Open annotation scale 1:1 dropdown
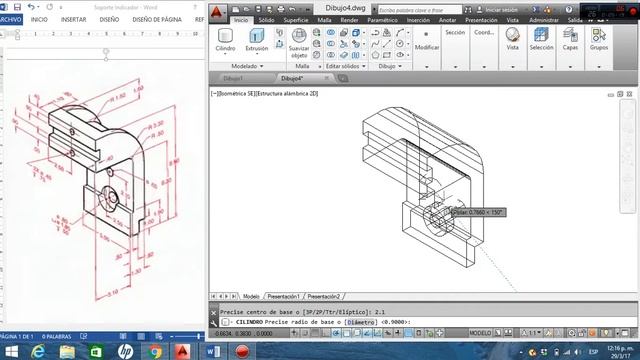The height and width of the screenshot is (360, 640). click(x=532, y=333)
